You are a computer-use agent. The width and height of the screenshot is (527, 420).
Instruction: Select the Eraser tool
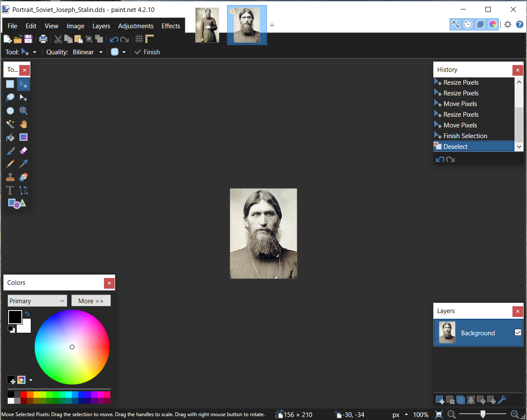point(24,151)
